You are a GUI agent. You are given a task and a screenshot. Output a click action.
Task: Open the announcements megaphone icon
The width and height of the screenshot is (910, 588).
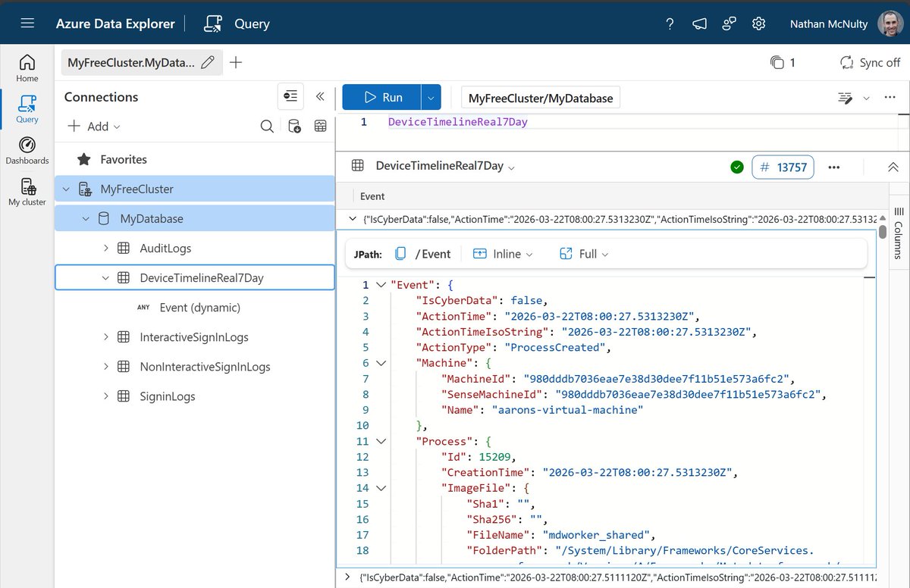tap(699, 23)
